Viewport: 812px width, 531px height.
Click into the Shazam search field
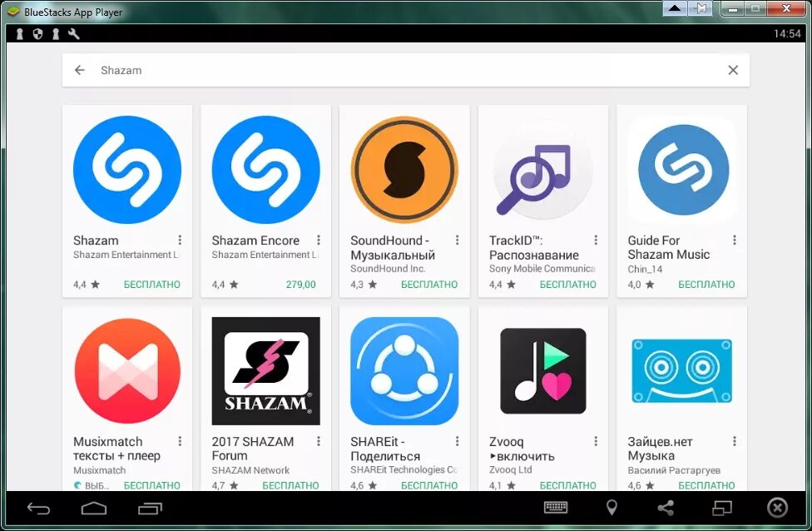tap(406, 70)
